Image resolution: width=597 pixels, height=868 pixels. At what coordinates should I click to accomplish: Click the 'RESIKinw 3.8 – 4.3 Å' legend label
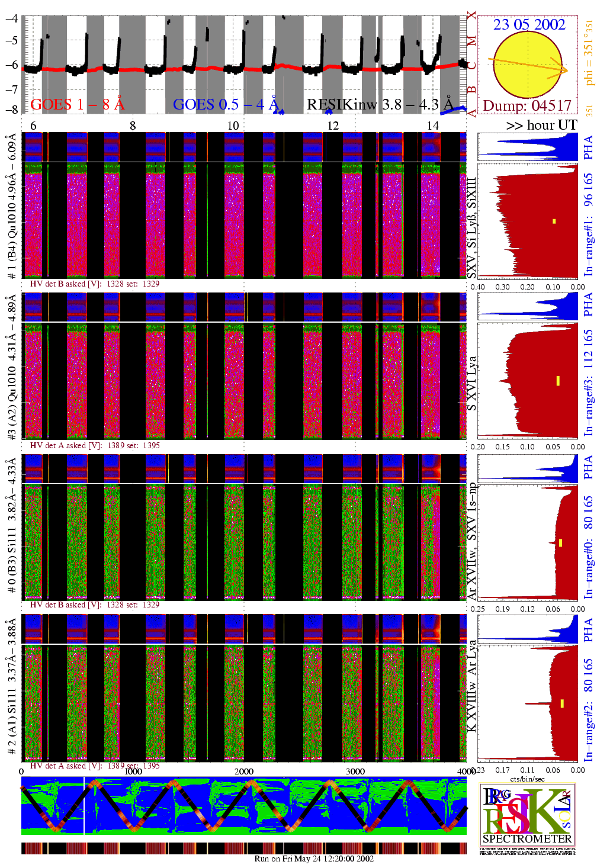tap(379, 105)
